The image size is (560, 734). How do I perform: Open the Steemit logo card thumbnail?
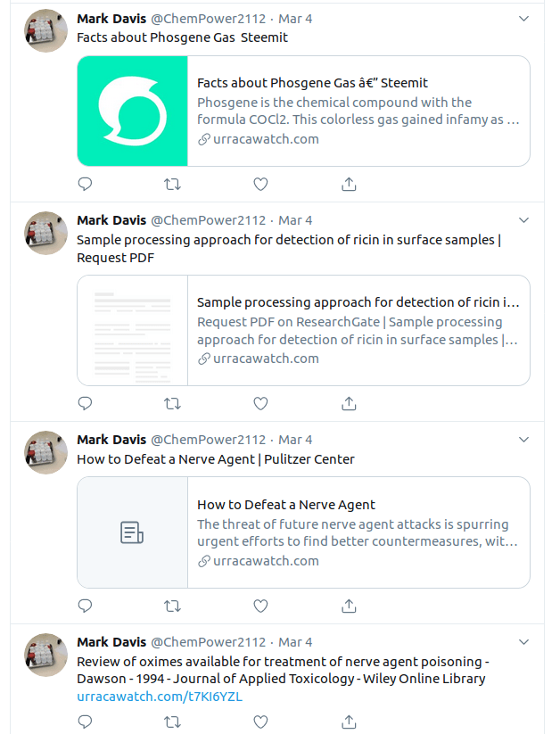(133, 111)
